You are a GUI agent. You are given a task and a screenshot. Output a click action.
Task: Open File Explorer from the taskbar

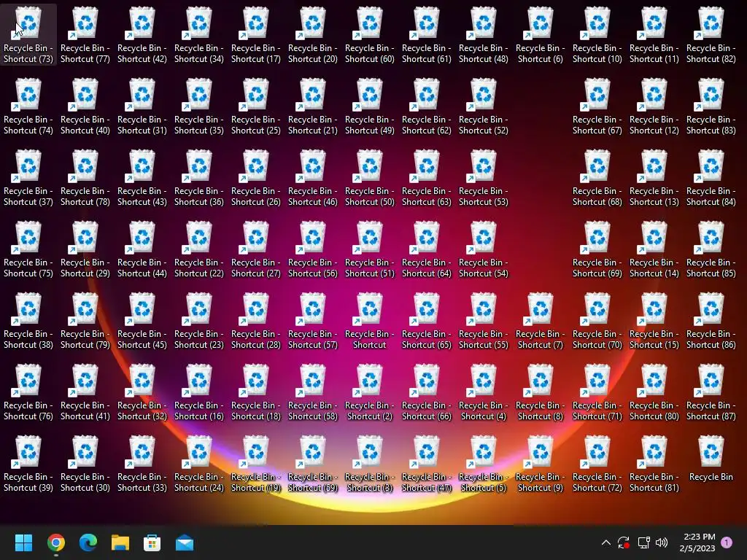[120, 542]
